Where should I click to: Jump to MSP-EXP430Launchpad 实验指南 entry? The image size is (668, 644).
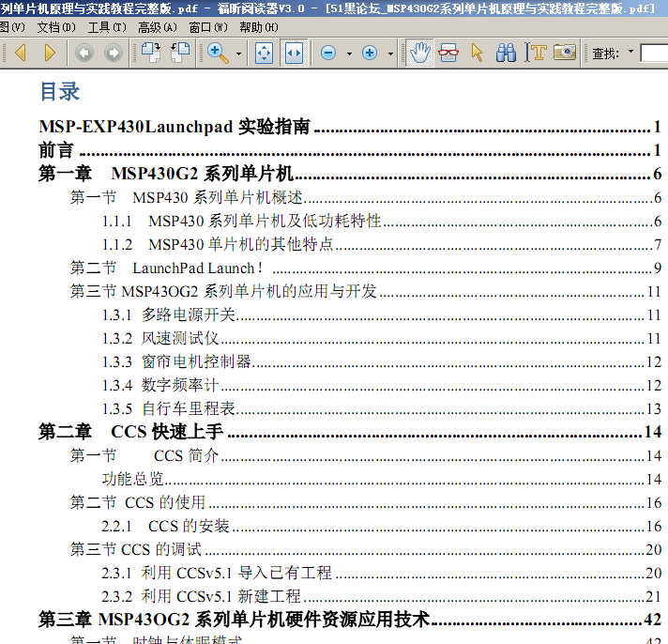click(x=350, y=127)
